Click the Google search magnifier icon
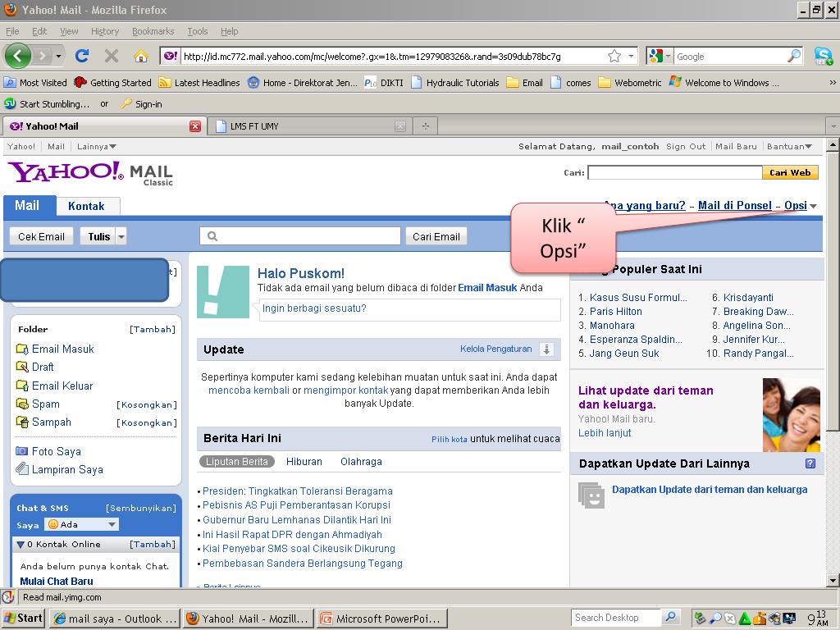840x630 pixels. [x=794, y=56]
